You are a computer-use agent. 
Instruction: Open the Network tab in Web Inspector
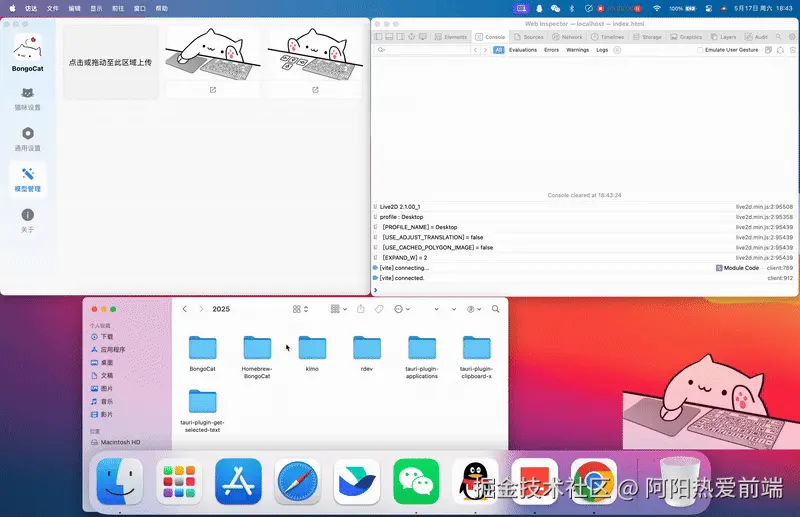click(567, 37)
